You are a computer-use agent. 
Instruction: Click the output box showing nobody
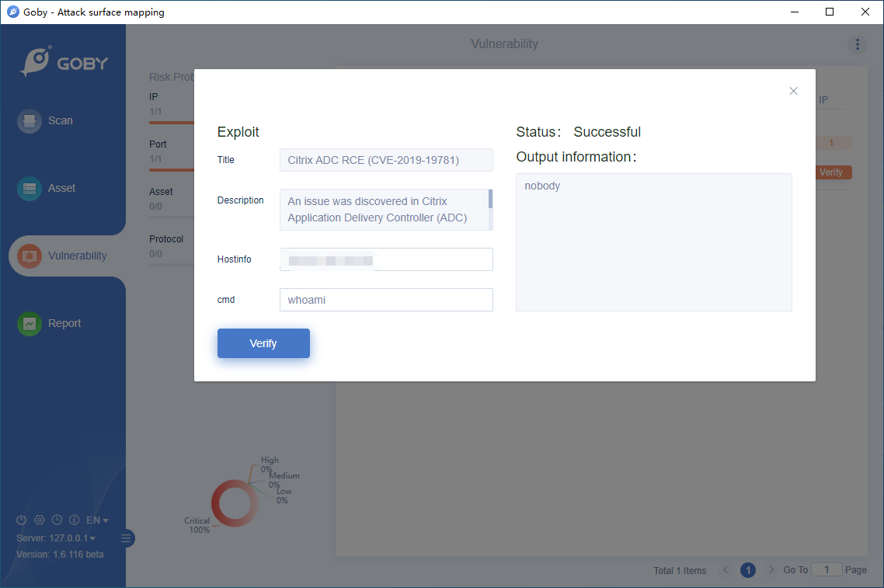click(654, 242)
